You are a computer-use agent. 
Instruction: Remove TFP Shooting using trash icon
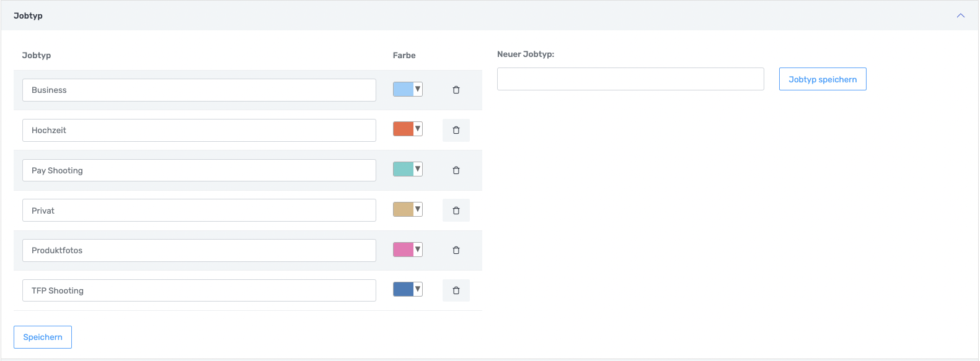[x=456, y=290]
